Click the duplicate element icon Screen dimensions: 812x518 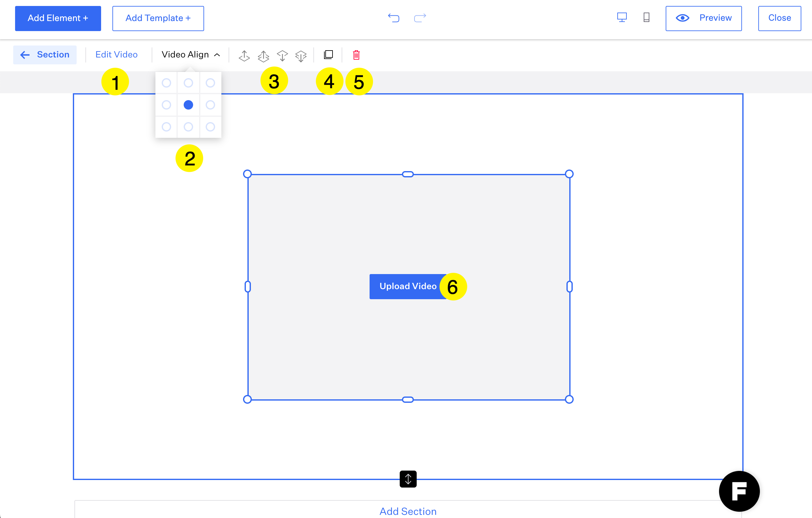pyautogui.click(x=328, y=55)
